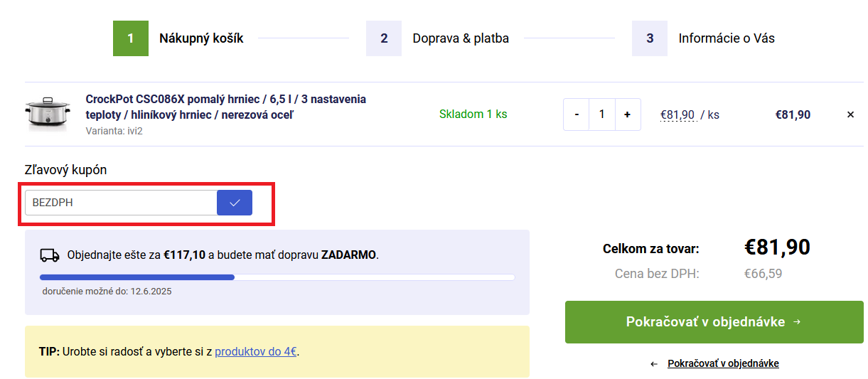The image size is (868, 379).
Task: Remove CrockPot item with X icon
Action: point(850,114)
